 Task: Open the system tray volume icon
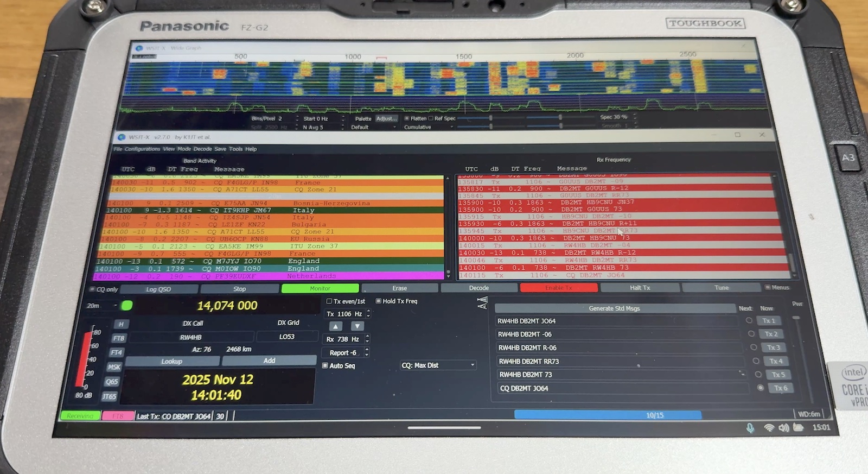783,428
